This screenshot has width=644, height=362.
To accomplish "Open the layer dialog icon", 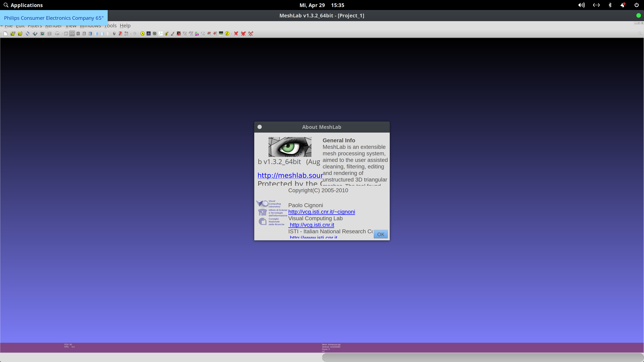I will (49, 34).
